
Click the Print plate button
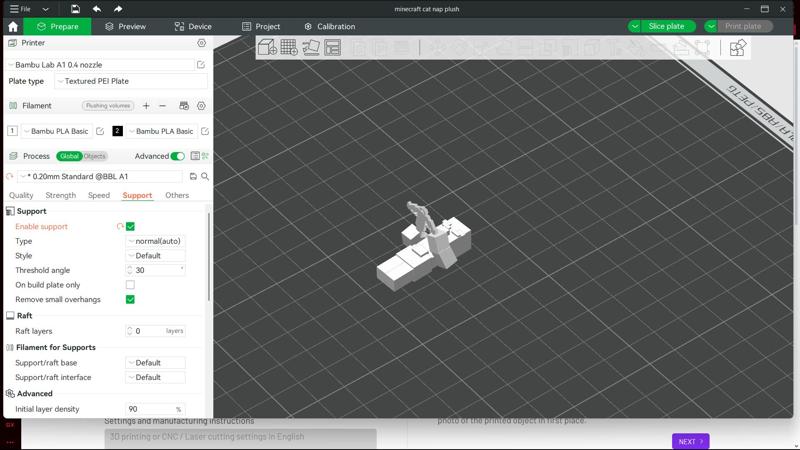pos(744,27)
